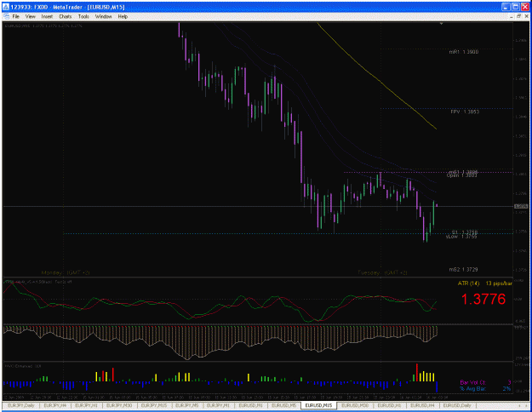Switch to the EURUSD,Daily chart tab
The width and height of the screenshot is (532, 412).
pyautogui.click(x=457, y=405)
